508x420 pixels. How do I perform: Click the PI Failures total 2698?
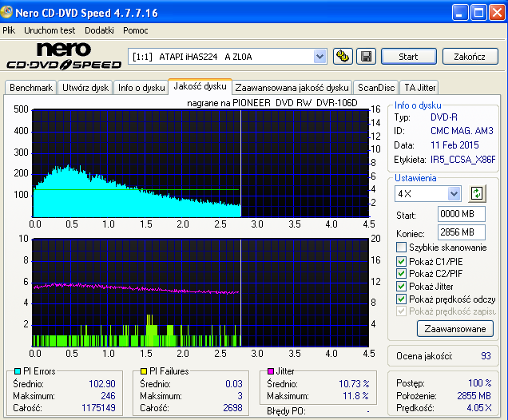pos(232,408)
